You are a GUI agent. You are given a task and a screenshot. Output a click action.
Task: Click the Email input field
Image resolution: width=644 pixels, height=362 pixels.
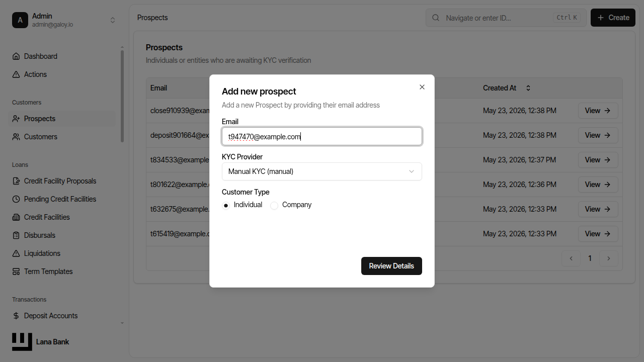coord(322,136)
